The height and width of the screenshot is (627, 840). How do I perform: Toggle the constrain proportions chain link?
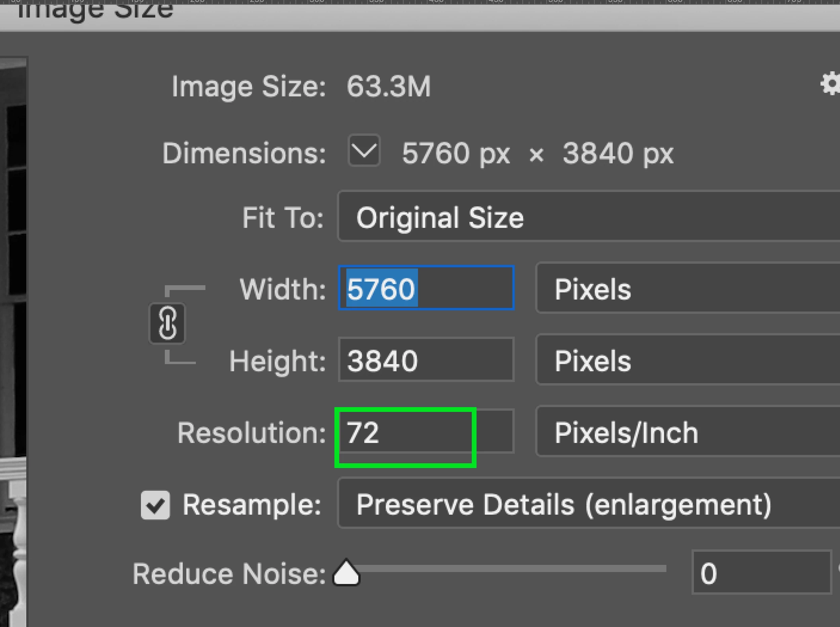click(167, 323)
